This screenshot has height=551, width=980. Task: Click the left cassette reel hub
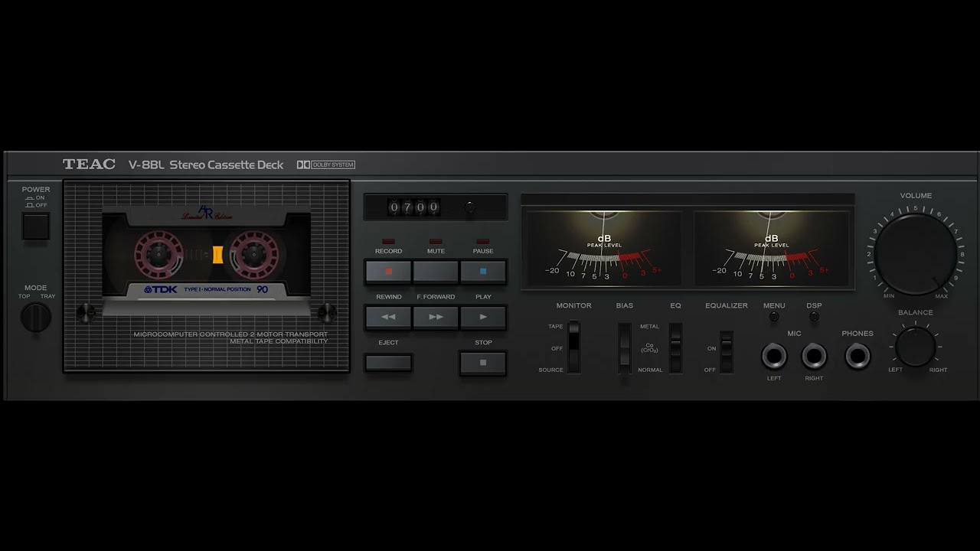click(x=159, y=254)
